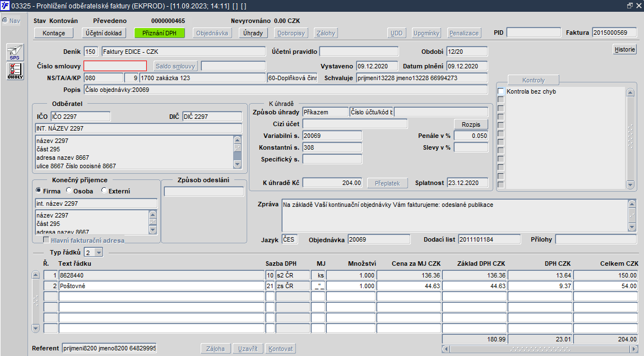Click the Kontace button
Viewport: 644px width, 356px height.
pos(54,33)
